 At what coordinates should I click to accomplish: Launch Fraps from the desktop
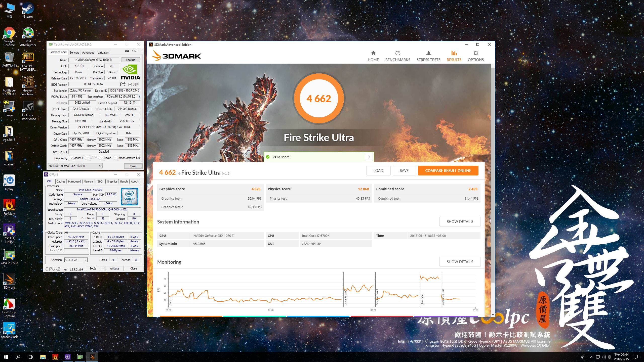tap(9, 109)
